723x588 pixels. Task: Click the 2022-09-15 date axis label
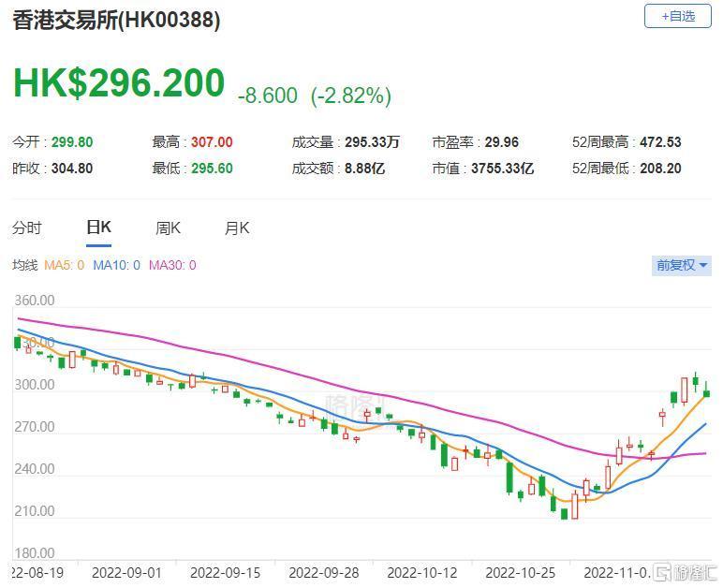[225, 573]
